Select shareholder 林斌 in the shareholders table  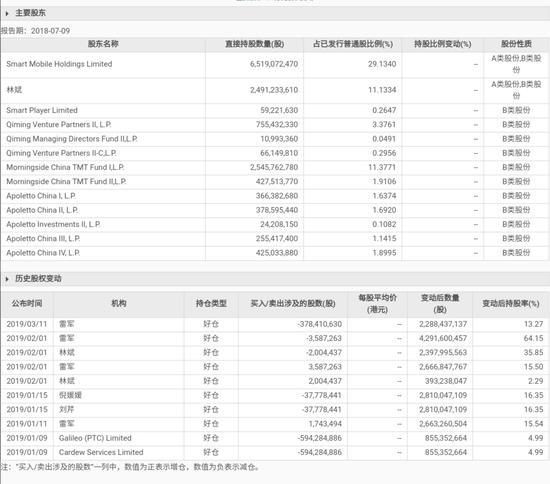(14, 90)
